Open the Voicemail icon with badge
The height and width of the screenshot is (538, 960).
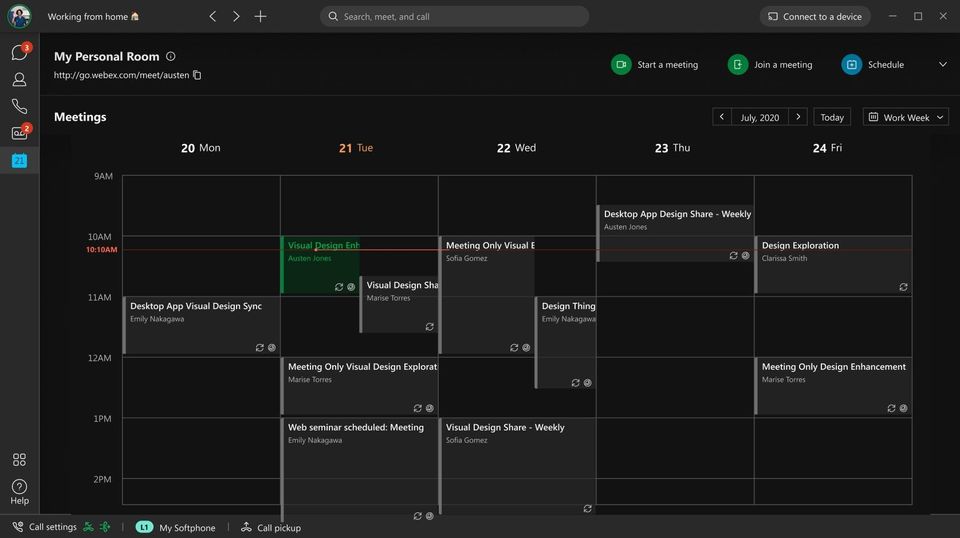19,133
